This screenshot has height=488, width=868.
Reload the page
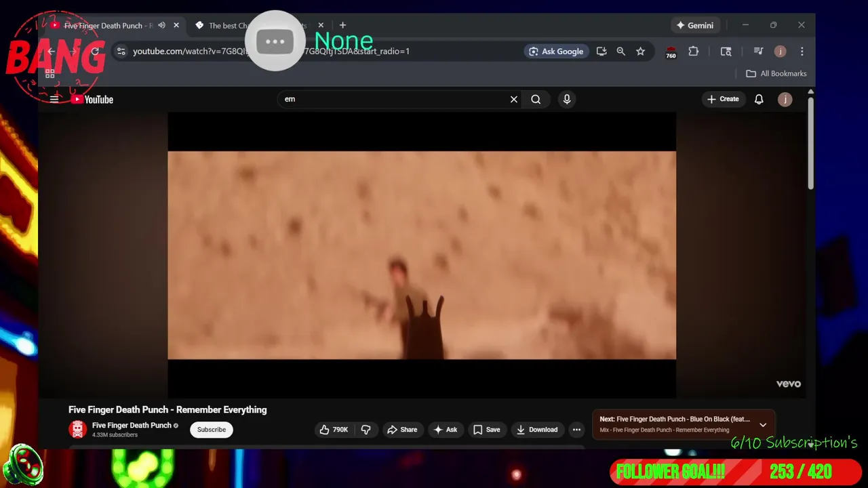pos(95,52)
